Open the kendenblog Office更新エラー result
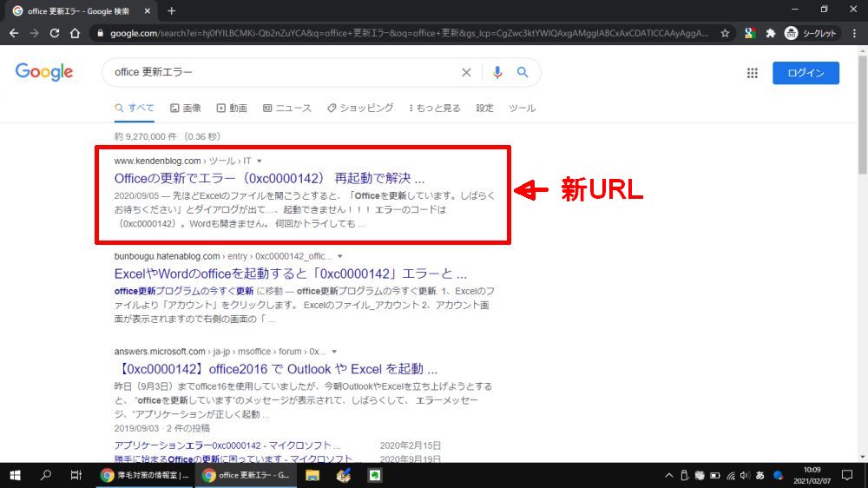Image resolution: width=868 pixels, height=488 pixels. 270,178
